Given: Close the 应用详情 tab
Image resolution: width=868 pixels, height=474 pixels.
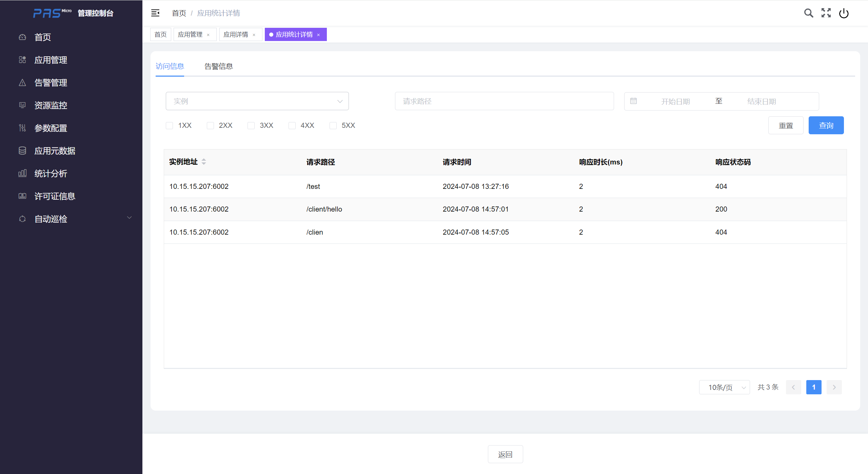Looking at the screenshot, I should click(x=254, y=35).
